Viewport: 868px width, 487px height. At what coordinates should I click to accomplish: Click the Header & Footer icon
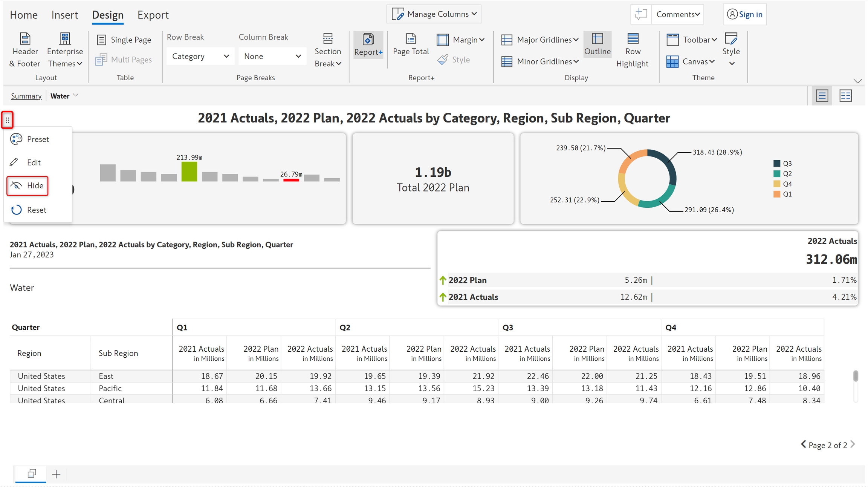(x=25, y=39)
